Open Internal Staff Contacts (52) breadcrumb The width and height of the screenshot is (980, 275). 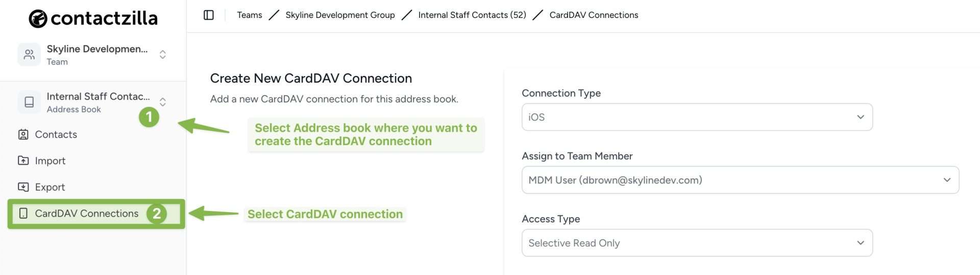click(x=472, y=15)
